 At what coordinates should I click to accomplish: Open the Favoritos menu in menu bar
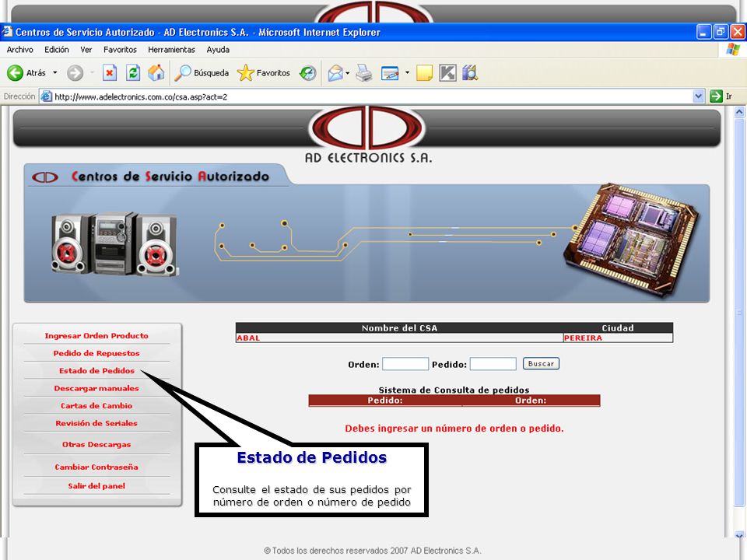pyautogui.click(x=120, y=50)
